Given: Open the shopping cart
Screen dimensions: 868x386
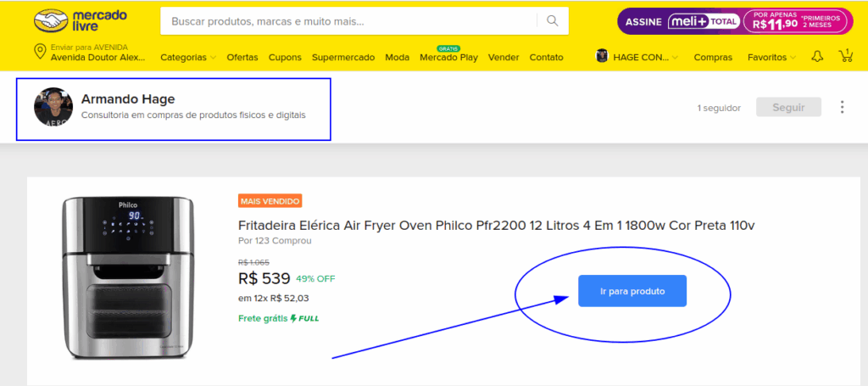Looking at the screenshot, I should [845, 56].
